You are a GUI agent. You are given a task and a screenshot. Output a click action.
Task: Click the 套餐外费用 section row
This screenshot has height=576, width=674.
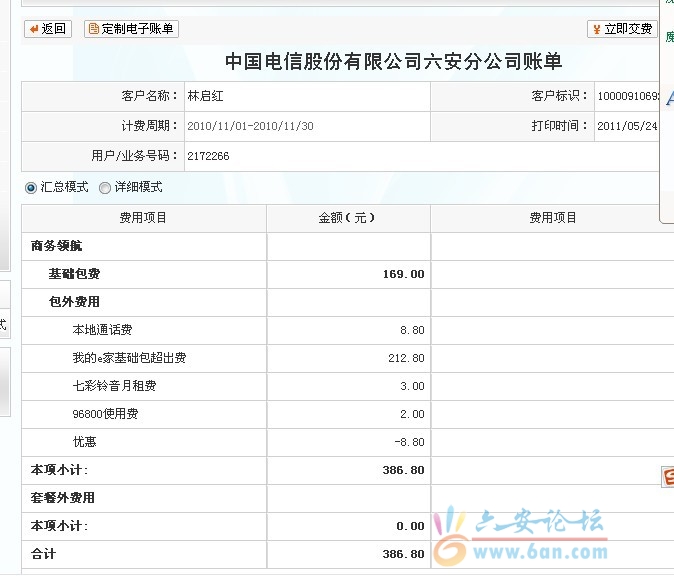tap(63, 498)
